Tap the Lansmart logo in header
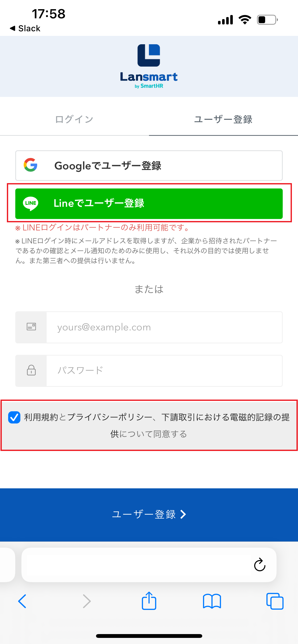Viewport: 298px width, 644px height. coord(149,66)
